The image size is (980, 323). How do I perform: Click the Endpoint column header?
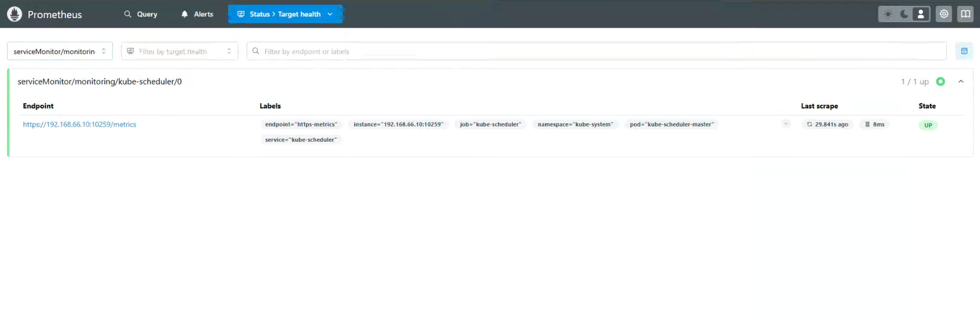pos(38,106)
